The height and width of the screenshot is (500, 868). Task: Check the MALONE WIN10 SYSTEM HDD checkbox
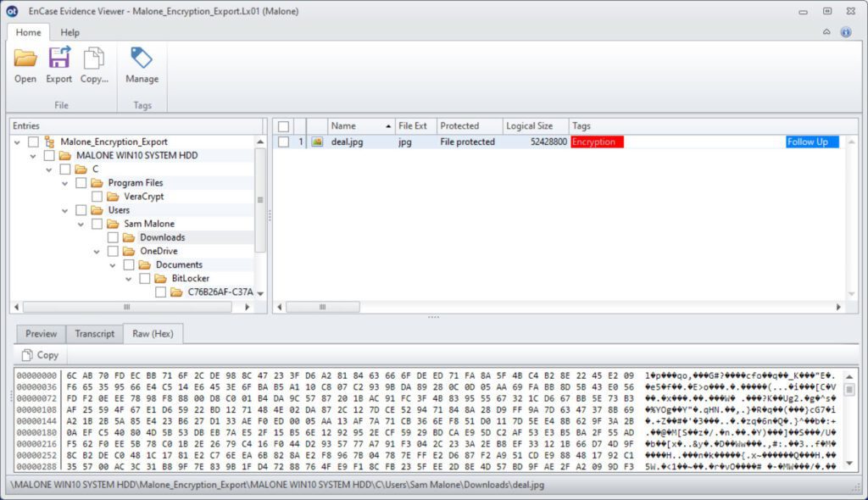[x=49, y=156]
